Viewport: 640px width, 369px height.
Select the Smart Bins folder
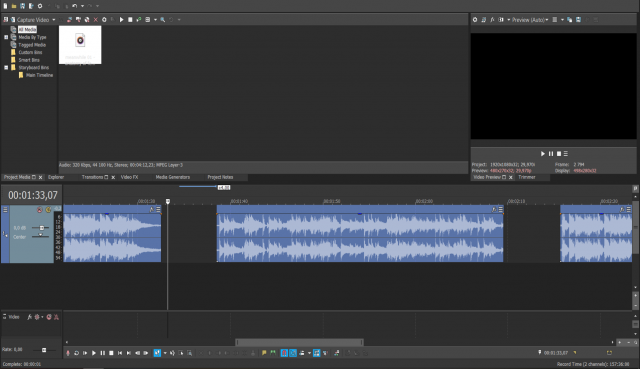(x=29, y=60)
